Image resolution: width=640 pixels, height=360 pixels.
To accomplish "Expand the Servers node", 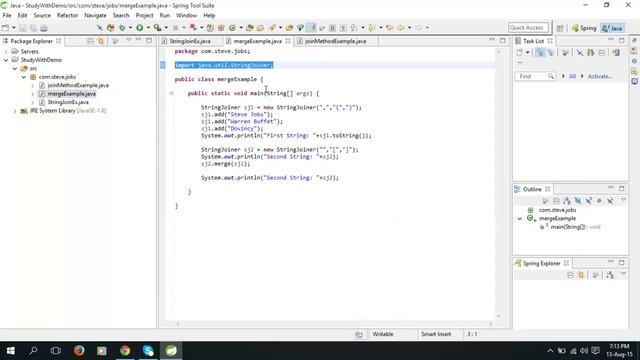I will coord(6,51).
